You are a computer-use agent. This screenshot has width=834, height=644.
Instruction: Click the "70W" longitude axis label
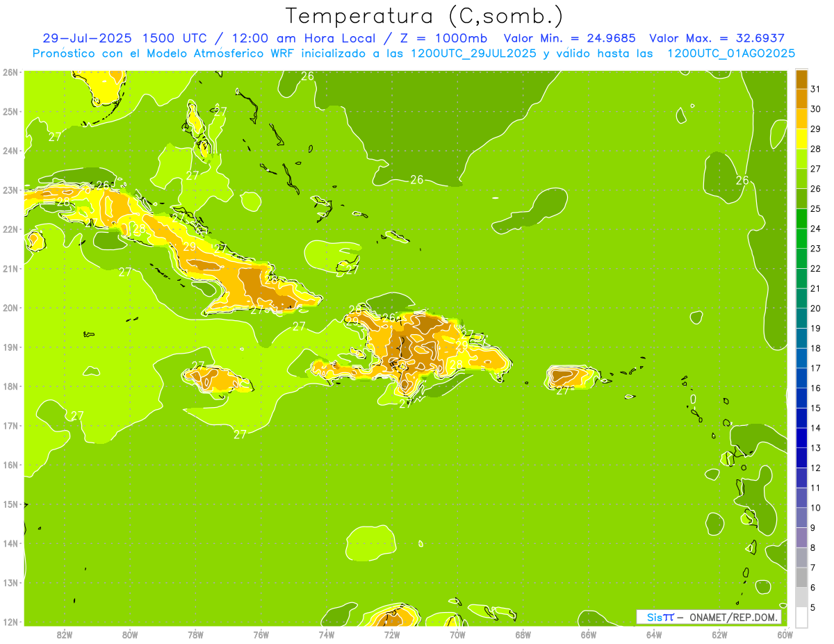(457, 634)
